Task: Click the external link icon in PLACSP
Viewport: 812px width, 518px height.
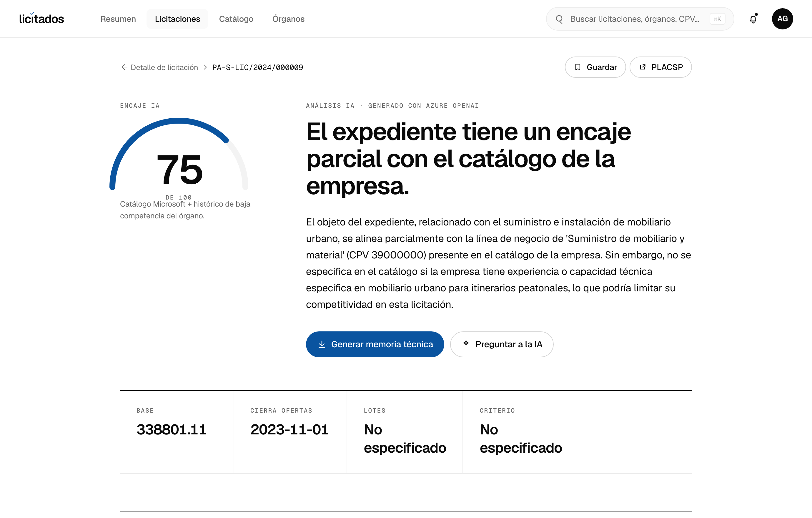Action: [643, 67]
